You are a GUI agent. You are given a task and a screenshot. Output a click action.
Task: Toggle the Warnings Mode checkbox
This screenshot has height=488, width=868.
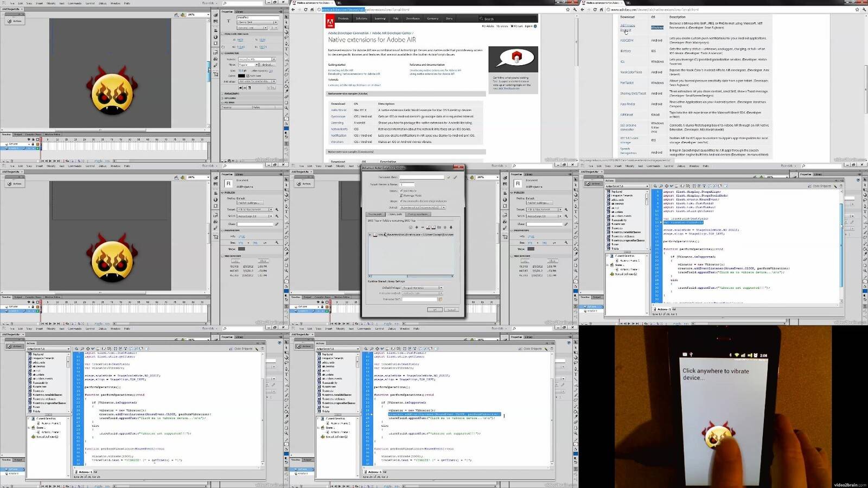click(x=401, y=195)
